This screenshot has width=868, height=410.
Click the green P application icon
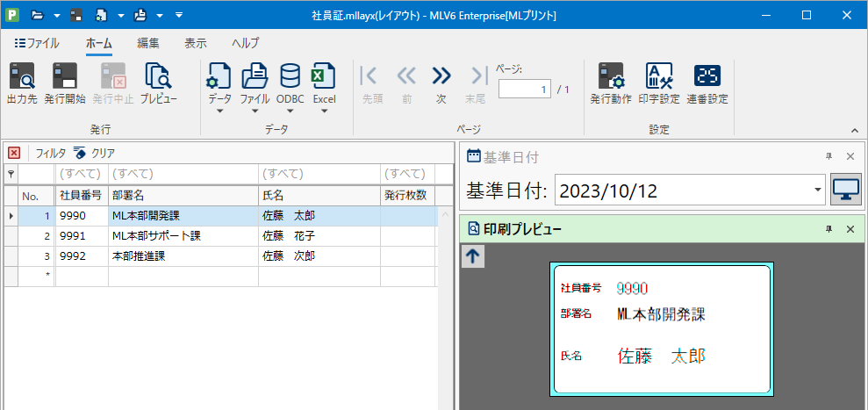(x=12, y=15)
